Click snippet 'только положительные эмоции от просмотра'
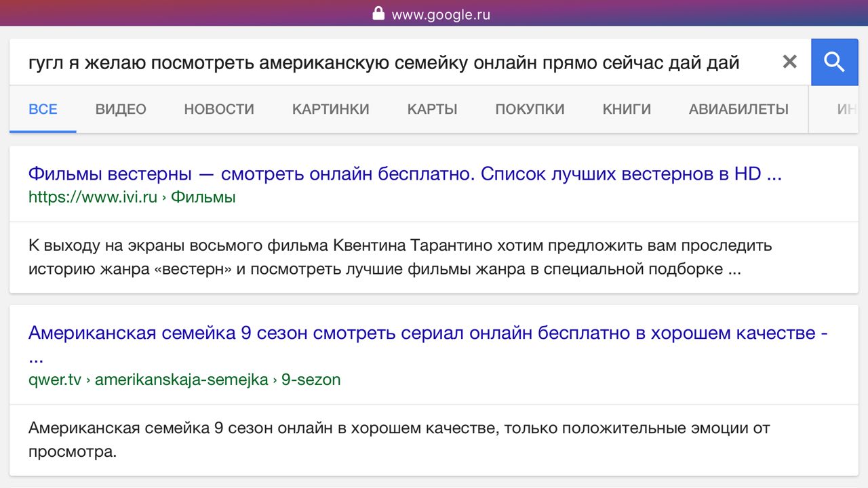868x488 pixels. coord(399,439)
